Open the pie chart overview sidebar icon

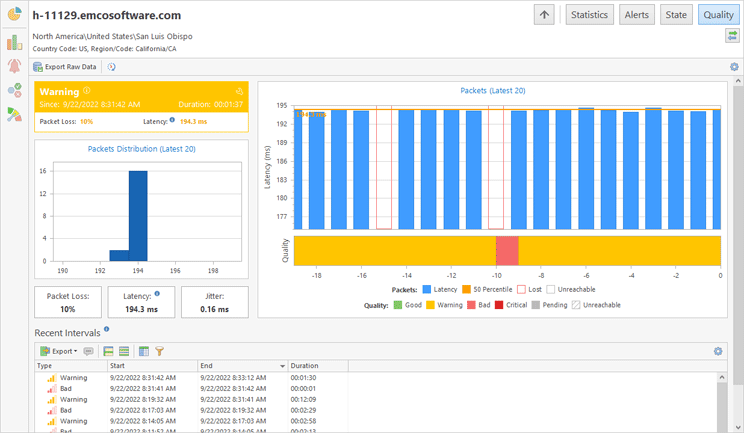click(14, 15)
